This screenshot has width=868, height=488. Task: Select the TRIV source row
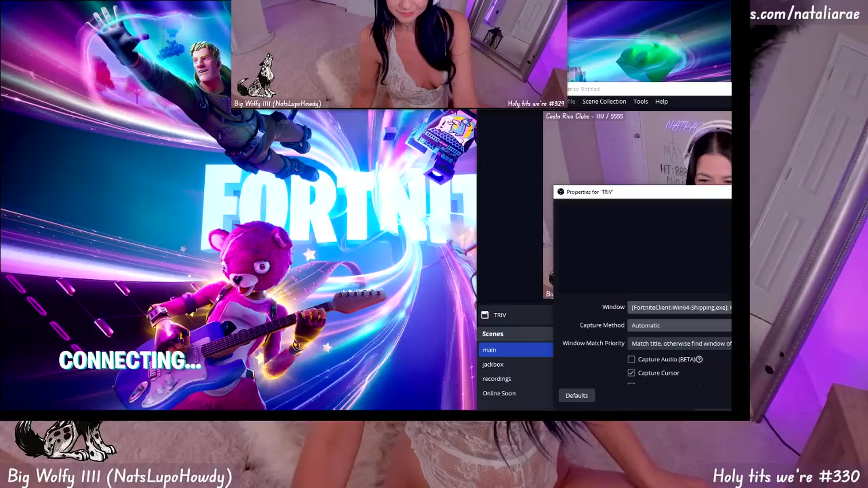[x=516, y=315]
